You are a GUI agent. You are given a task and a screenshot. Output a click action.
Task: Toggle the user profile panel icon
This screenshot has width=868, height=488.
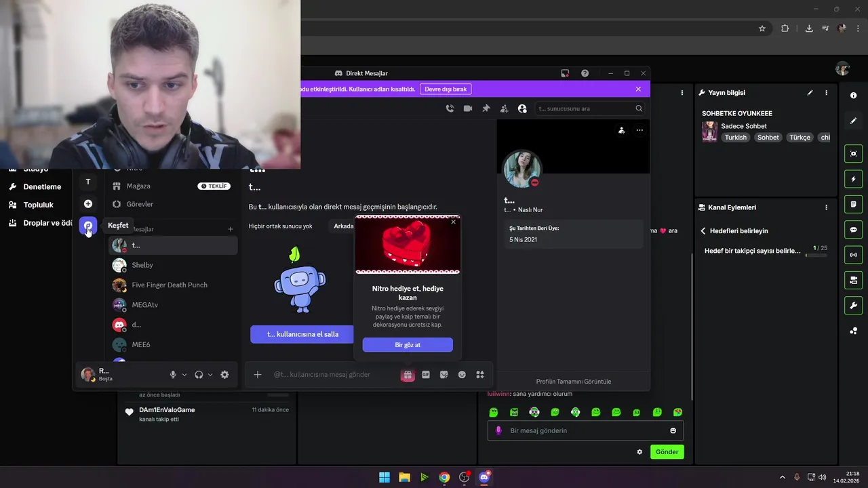click(x=522, y=108)
